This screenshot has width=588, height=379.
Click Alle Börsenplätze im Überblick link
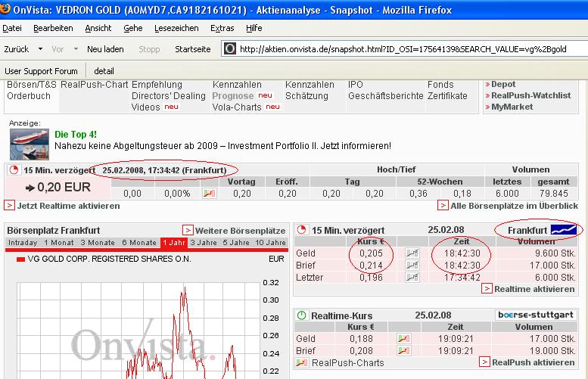click(514, 206)
